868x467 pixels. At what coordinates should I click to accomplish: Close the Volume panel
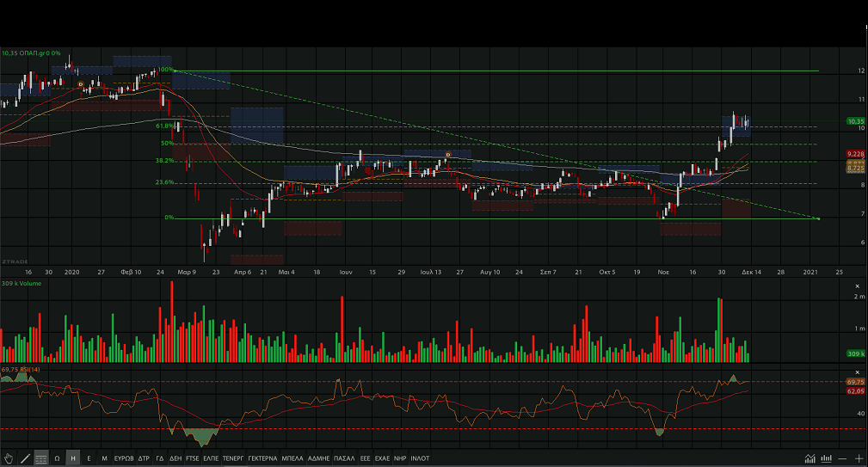click(857, 285)
